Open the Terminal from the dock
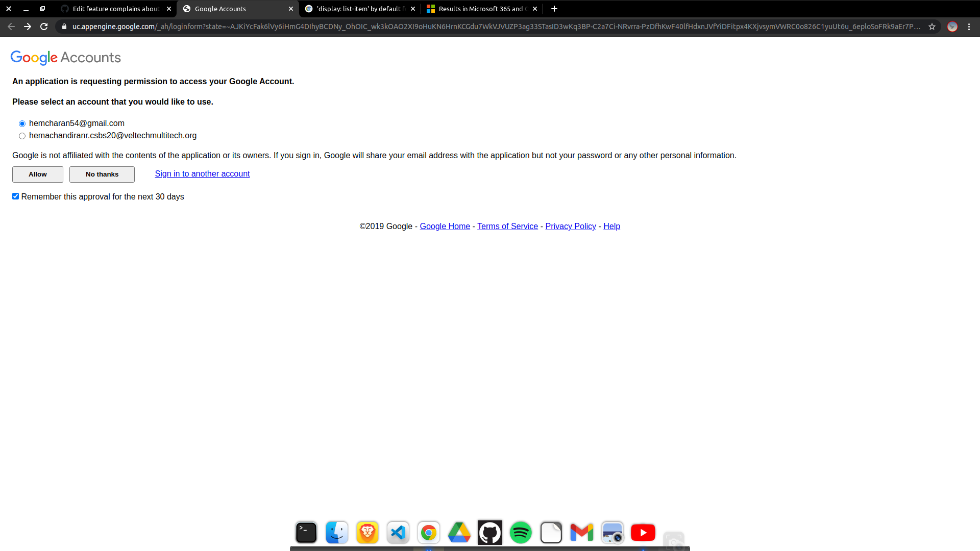The width and height of the screenshot is (980, 551). [x=306, y=532]
